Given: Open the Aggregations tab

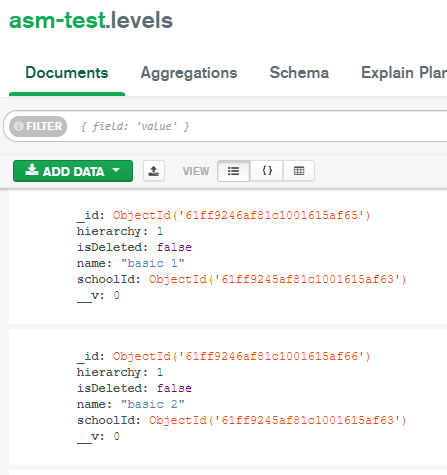Looking at the screenshot, I should [x=189, y=73].
